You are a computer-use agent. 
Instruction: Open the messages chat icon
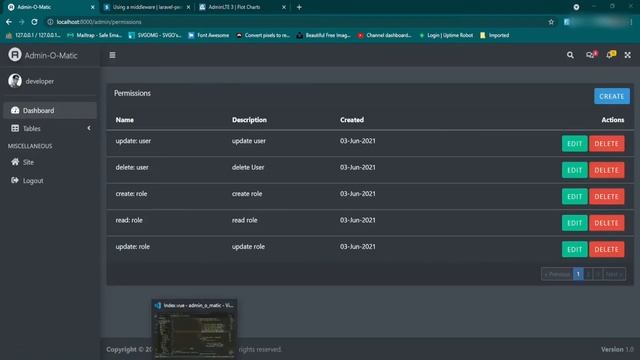[591, 55]
